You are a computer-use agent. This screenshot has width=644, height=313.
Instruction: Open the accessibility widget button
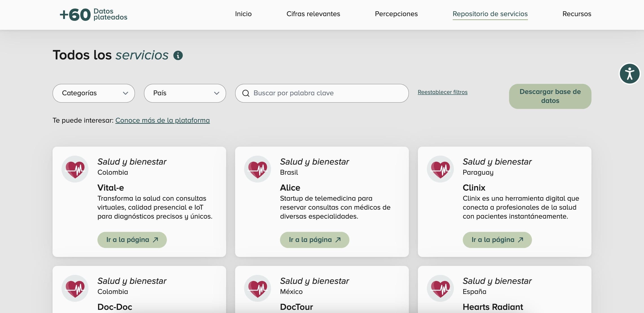tap(629, 74)
